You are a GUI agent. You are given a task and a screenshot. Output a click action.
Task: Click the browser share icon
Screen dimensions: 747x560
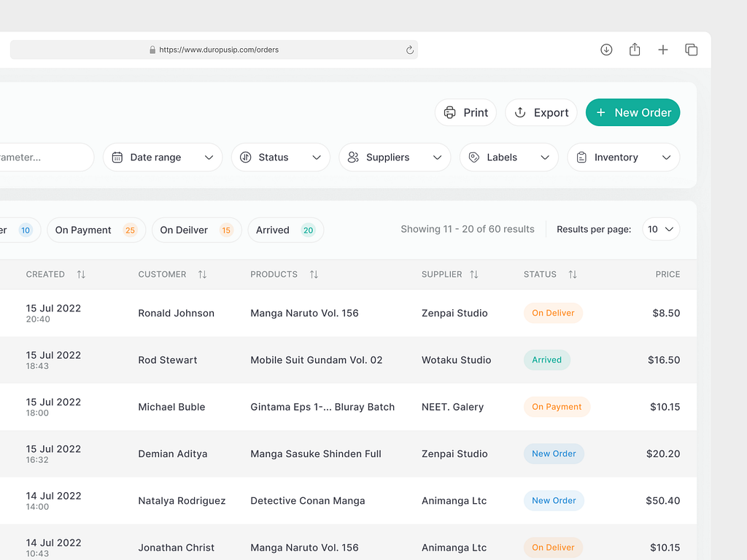(x=635, y=50)
